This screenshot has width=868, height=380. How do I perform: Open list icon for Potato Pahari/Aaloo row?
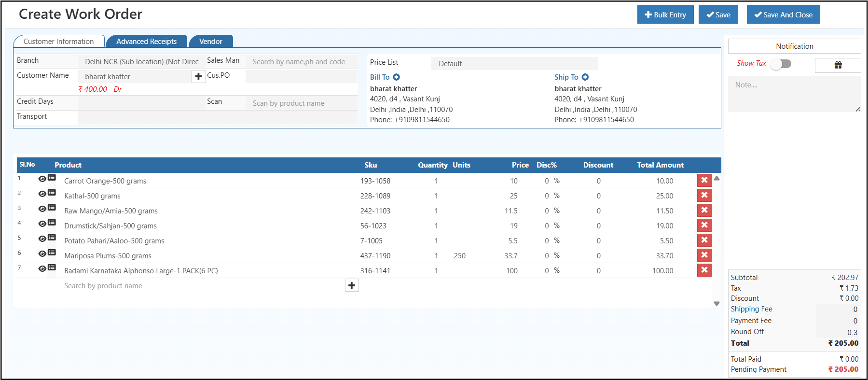[x=52, y=238]
